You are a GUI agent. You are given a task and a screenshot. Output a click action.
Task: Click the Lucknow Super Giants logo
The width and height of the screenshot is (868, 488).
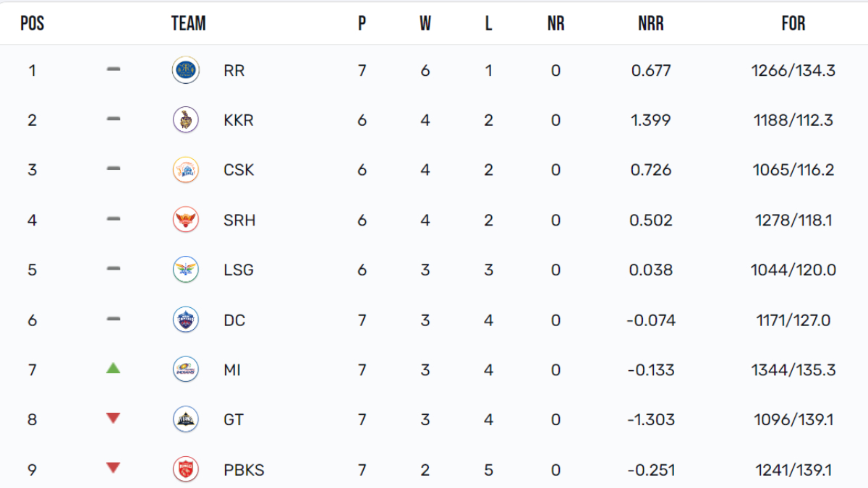[186, 270]
